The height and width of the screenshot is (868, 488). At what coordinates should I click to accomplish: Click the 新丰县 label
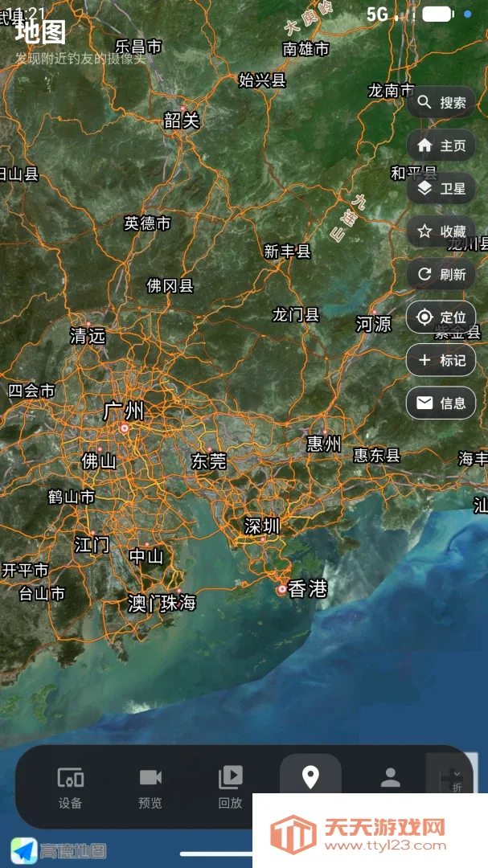coord(288,252)
